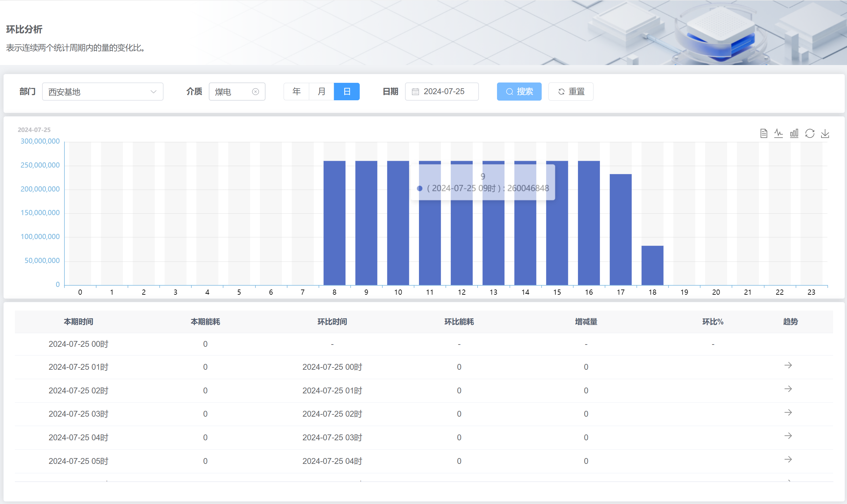
Task: Switch chart to line type
Action: pos(778,134)
